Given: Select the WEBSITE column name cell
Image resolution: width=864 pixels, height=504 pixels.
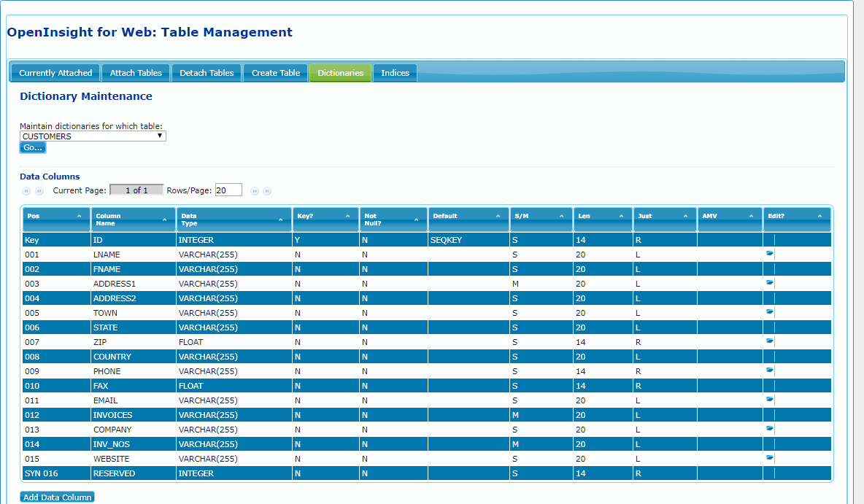Looking at the screenshot, I should 134,459.
